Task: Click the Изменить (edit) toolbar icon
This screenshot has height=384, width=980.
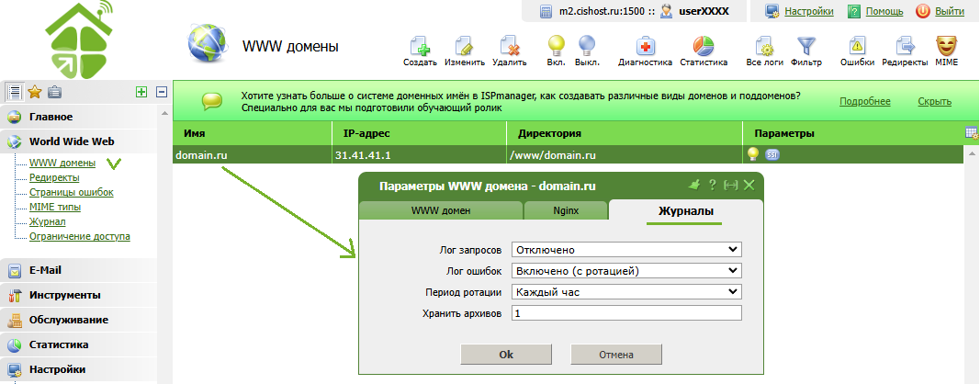Action: click(465, 47)
